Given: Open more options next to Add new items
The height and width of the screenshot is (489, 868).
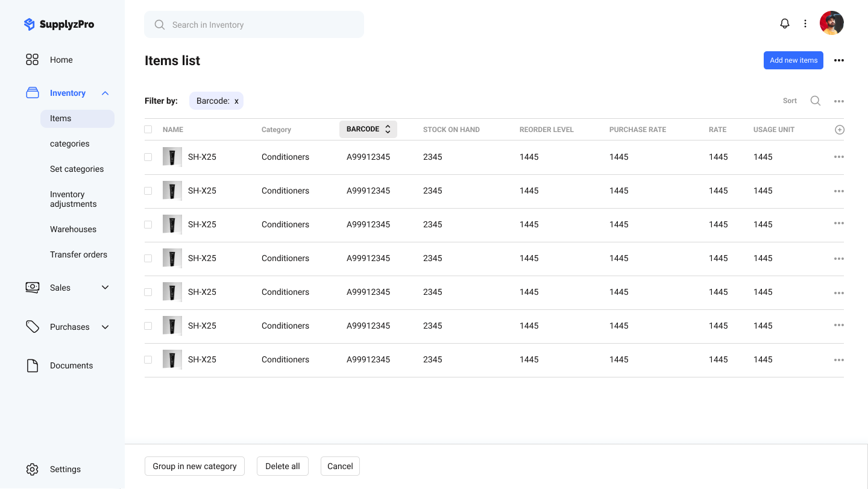Looking at the screenshot, I should pos(838,60).
